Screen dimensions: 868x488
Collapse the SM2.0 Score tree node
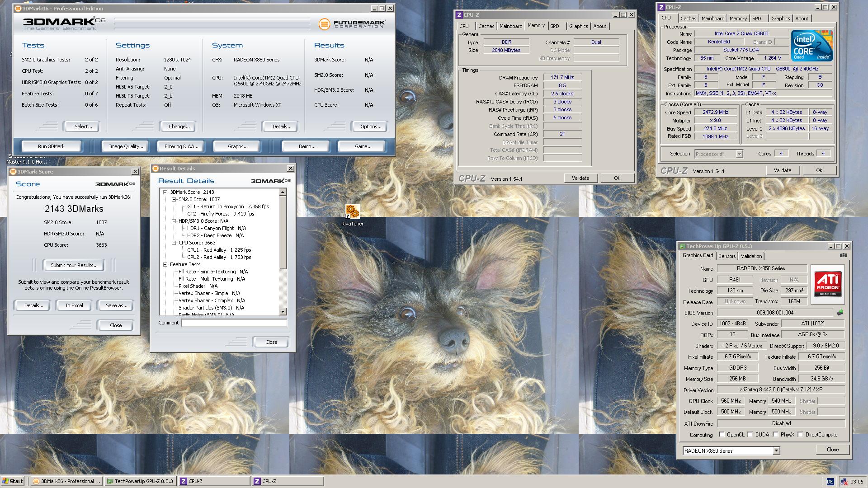(x=174, y=199)
